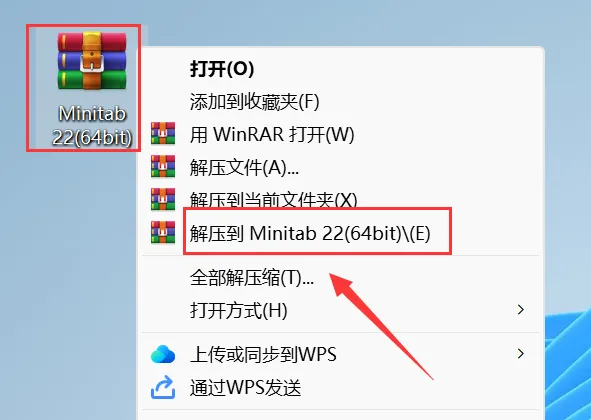Click the Minitab 22(64bit) file name label
Viewport: 591px width, 420px height.
(92, 125)
